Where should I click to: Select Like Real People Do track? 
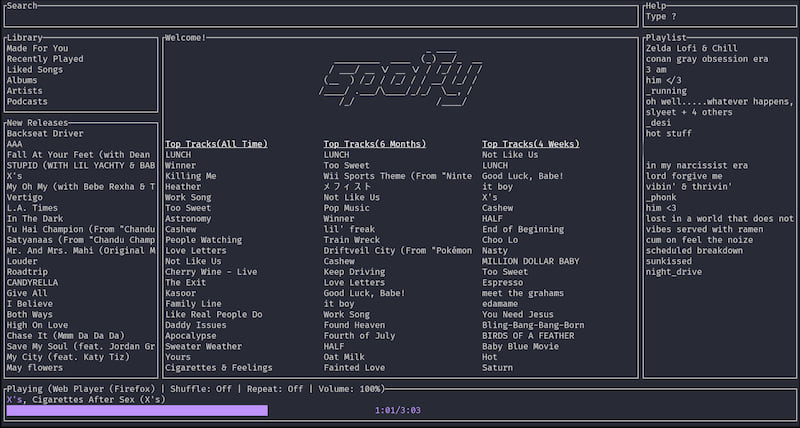coord(214,315)
